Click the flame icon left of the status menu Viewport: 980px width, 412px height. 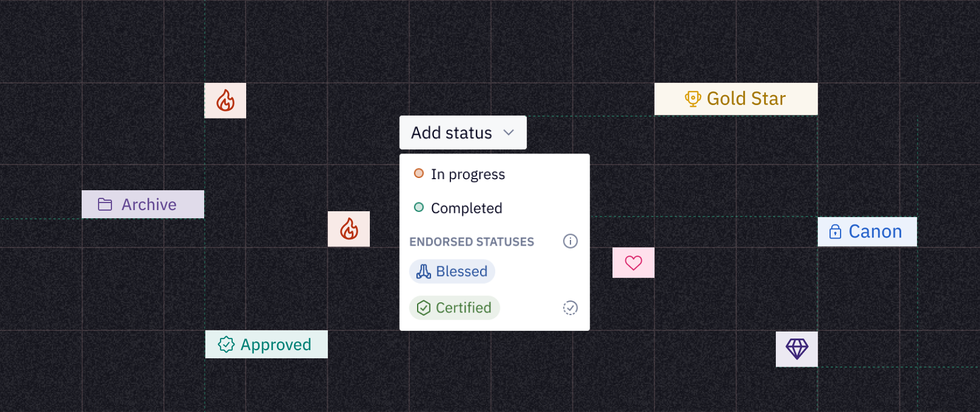pos(349,229)
